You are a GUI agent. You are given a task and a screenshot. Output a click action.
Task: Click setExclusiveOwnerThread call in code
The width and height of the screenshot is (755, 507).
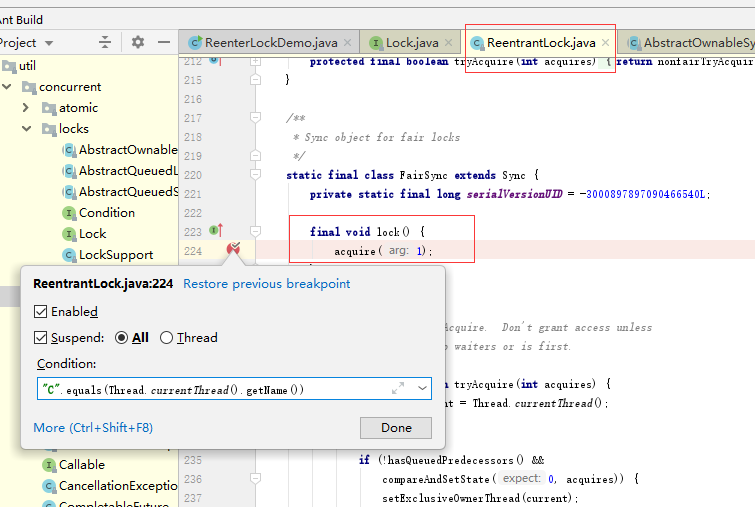click(451, 498)
